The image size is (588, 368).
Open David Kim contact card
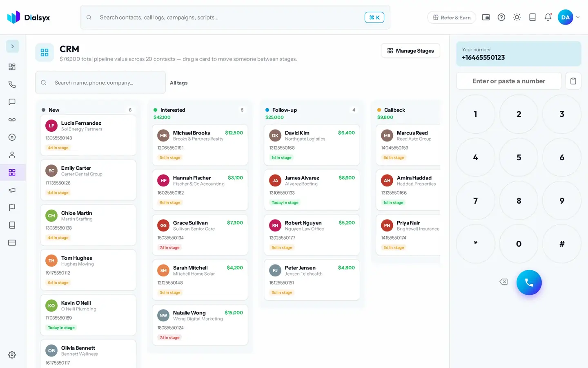click(x=312, y=145)
